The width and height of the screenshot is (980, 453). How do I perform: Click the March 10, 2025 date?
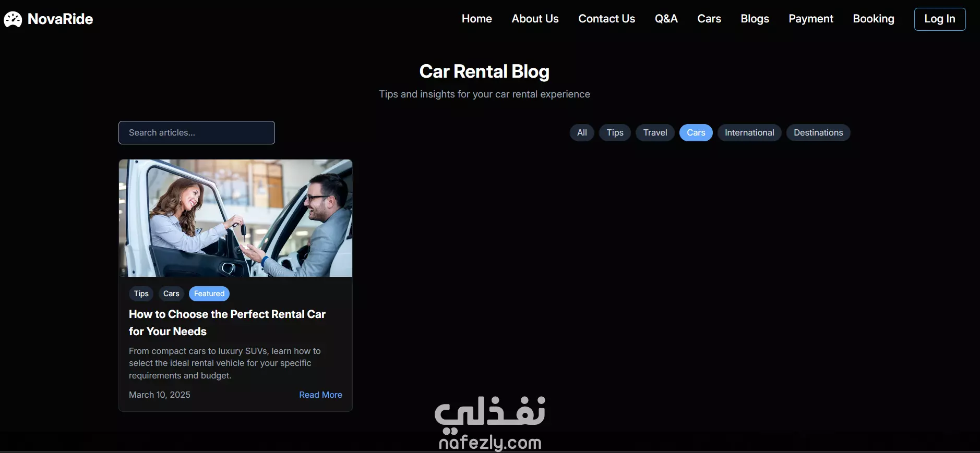tap(159, 395)
